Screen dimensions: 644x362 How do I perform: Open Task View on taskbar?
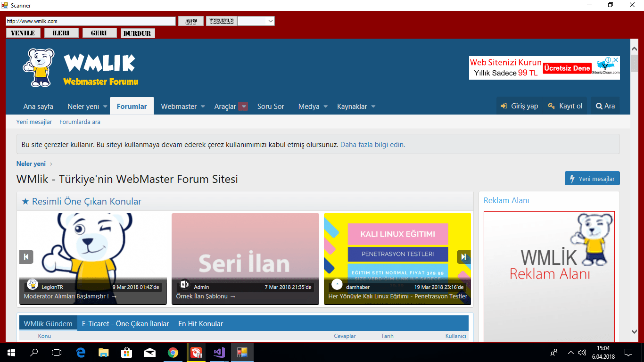point(57,352)
